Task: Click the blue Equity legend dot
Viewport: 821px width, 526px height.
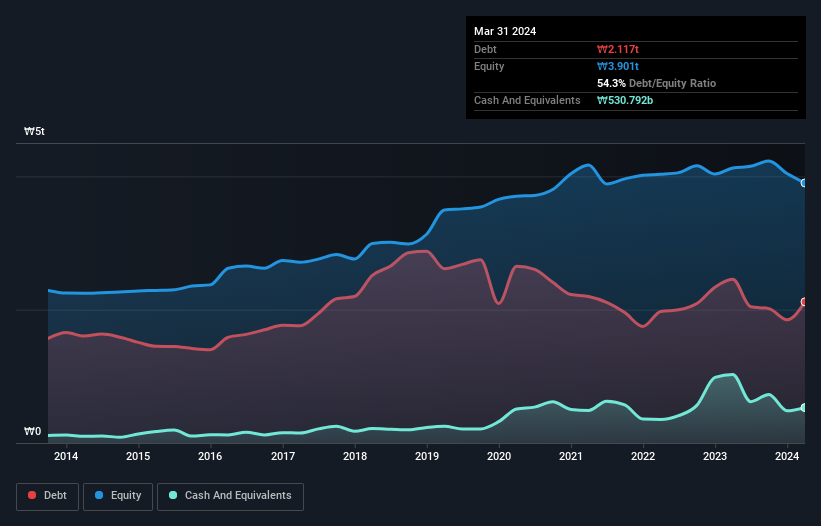Action: pyautogui.click(x=99, y=495)
